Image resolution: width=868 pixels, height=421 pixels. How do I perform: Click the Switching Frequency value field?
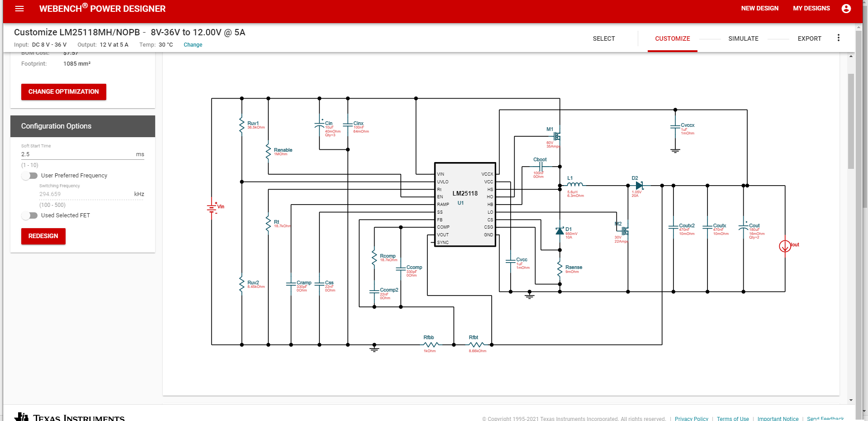[x=83, y=194]
